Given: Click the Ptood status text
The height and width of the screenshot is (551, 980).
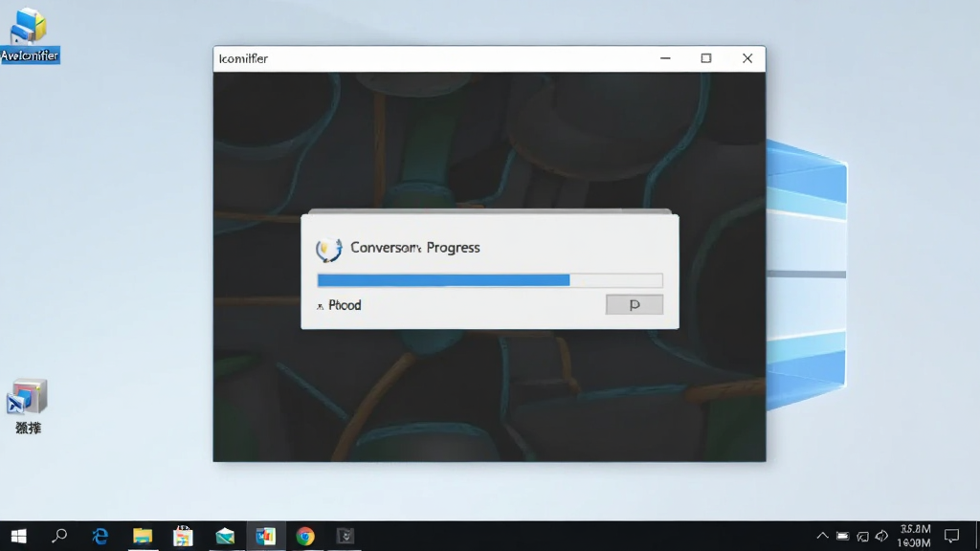Looking at the screenshot, I should 345,305.
